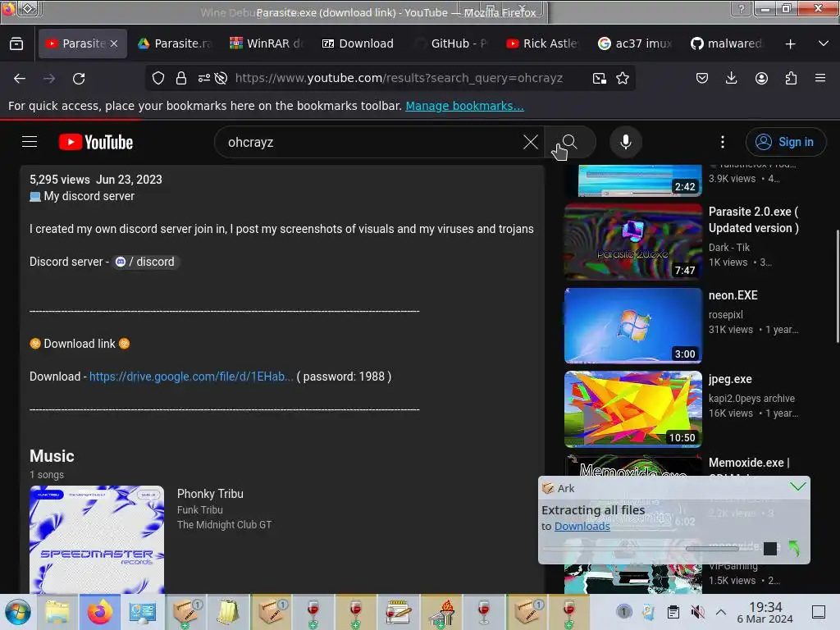840x630 pixels.
Task: Switch to malwaredb GitHub tab
Action: click(728, 43)
